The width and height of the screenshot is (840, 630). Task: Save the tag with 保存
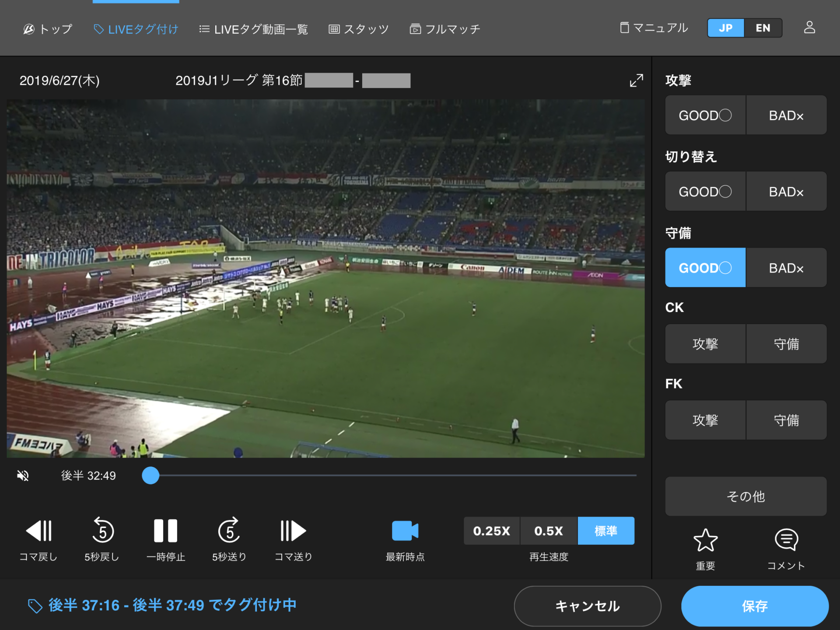click(x=755, y=606)
